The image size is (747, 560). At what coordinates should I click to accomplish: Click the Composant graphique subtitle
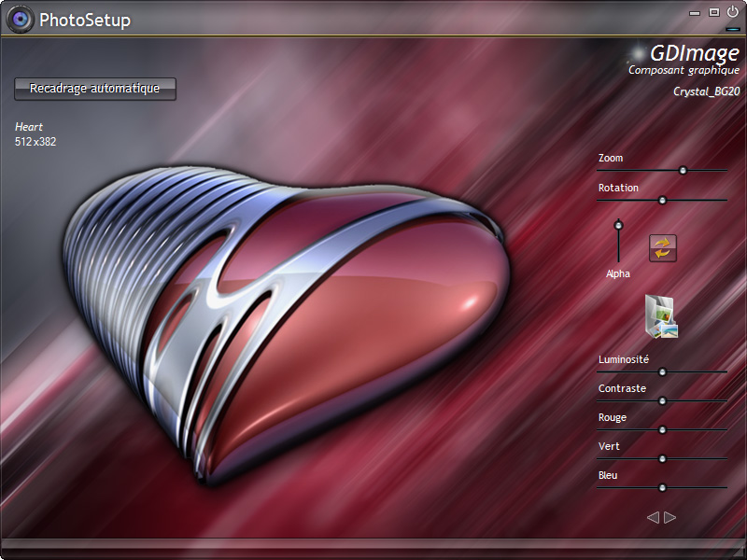(x=684, y=71)
